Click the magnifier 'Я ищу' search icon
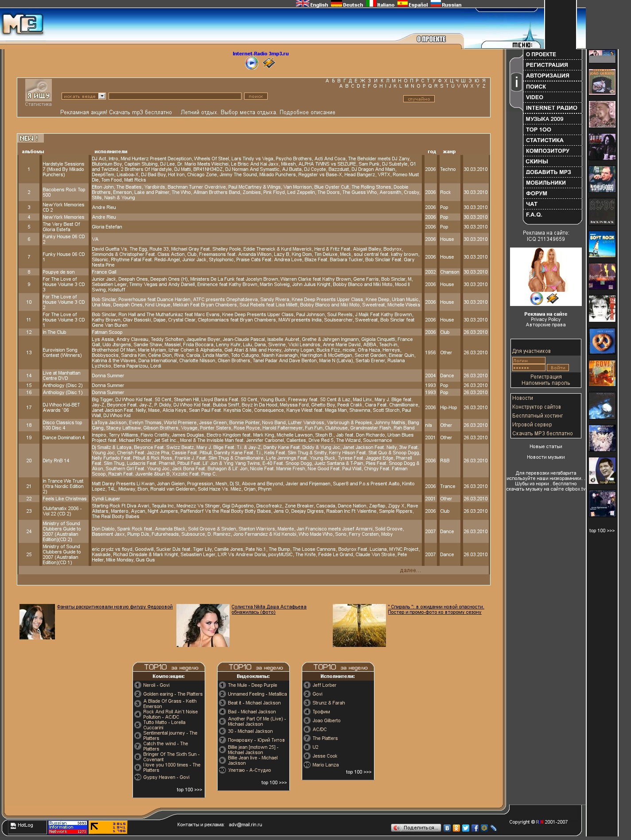The width and height of the screenshot is (631, 840). point(39,90)
